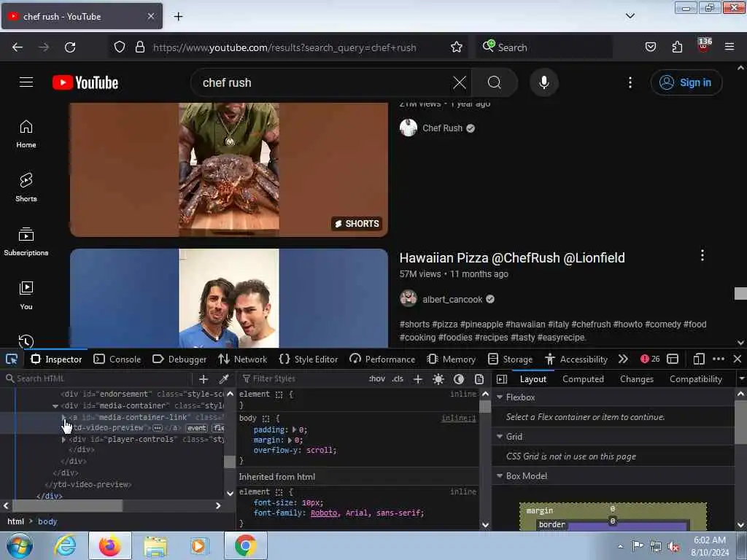Image resolution: width=747 pixels, height=560 pixels.
Task: Select the Layout sidebar tab
Action: [x=533, y=379]
